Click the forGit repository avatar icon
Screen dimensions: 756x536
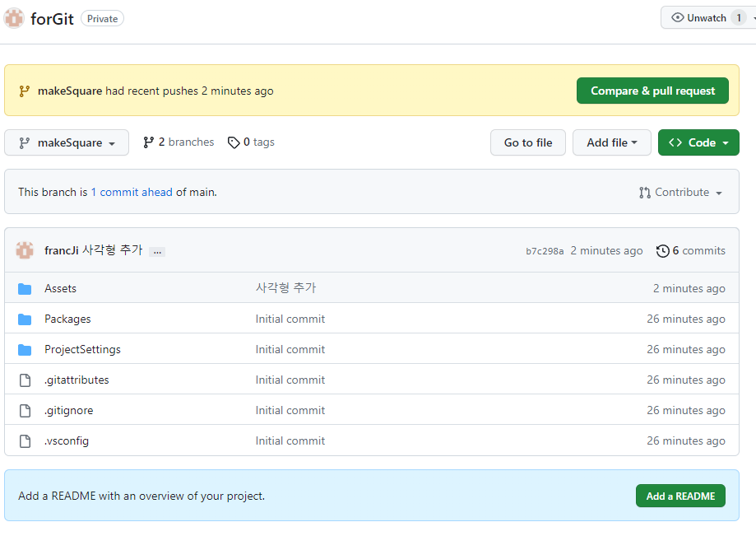click(x=14, y=18)
